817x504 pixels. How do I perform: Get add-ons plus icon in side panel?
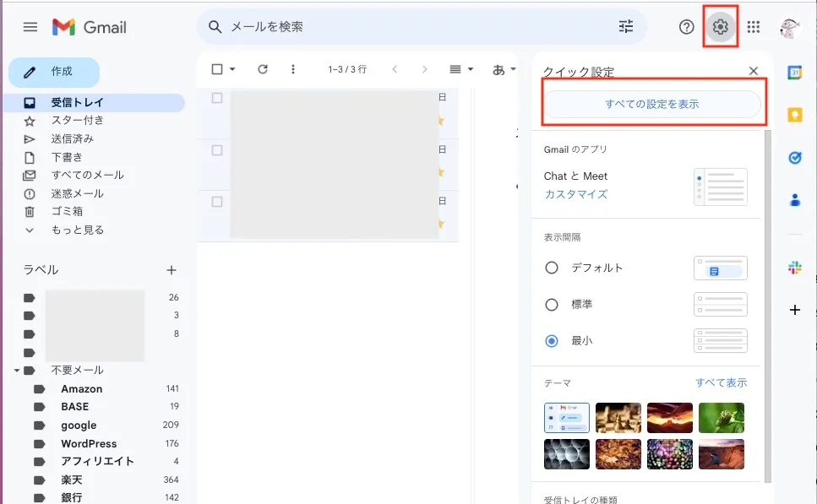click(794, 310)
